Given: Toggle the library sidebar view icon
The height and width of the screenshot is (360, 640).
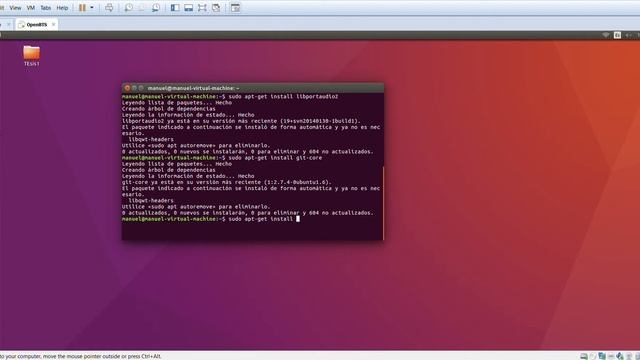Looking at the screenshot, I should (x=175, y=8).
